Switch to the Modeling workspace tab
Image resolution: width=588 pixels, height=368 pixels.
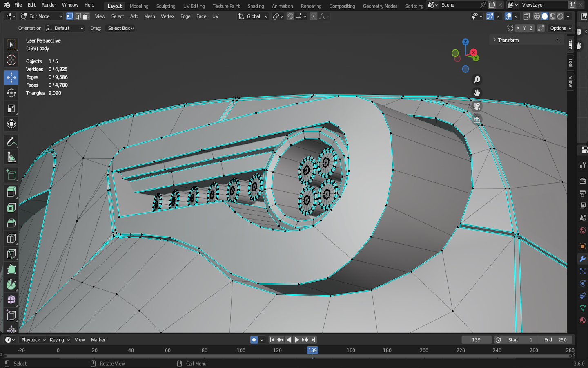coord(139,6)
